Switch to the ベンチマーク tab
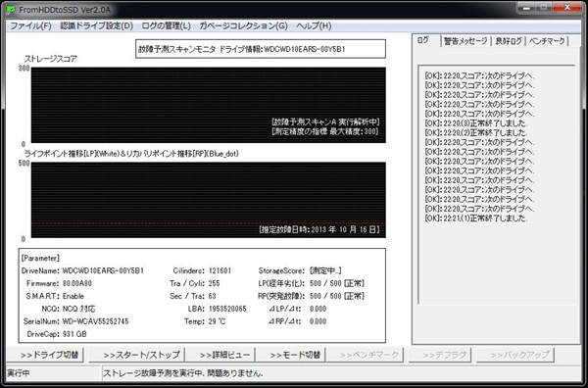Screen dimensions: 588x388 coord(547,41)
